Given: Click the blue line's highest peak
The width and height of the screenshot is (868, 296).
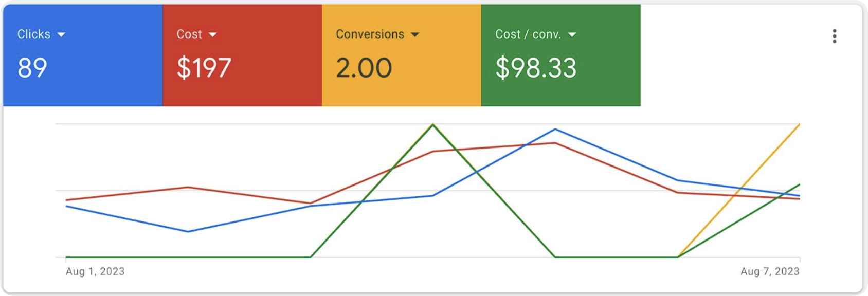Looking at the screenshot, I should click(555, 129).
